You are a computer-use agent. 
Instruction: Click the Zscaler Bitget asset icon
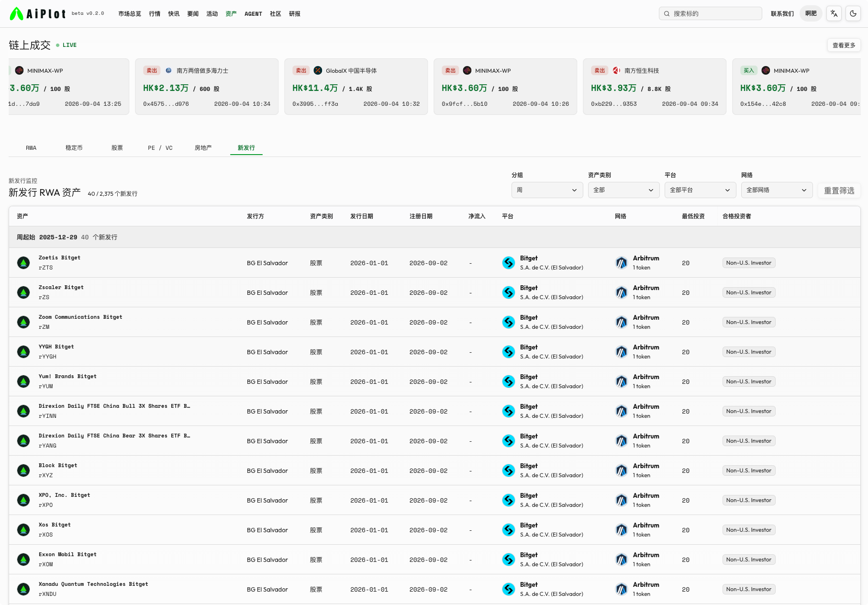[x=23, y=292]
